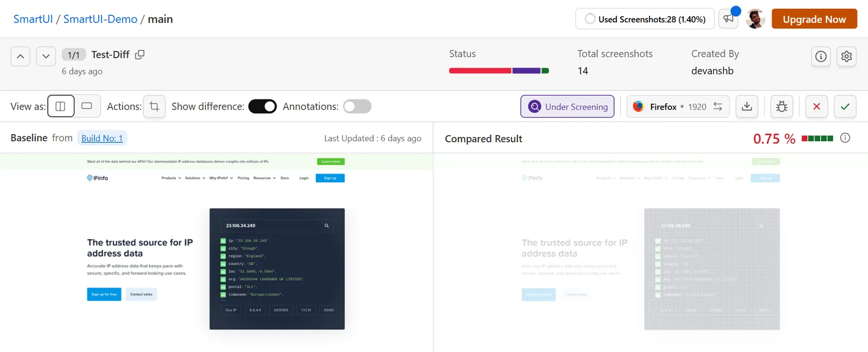Click the build status progress bar
868x352 pixels.
tap(499, 71)
